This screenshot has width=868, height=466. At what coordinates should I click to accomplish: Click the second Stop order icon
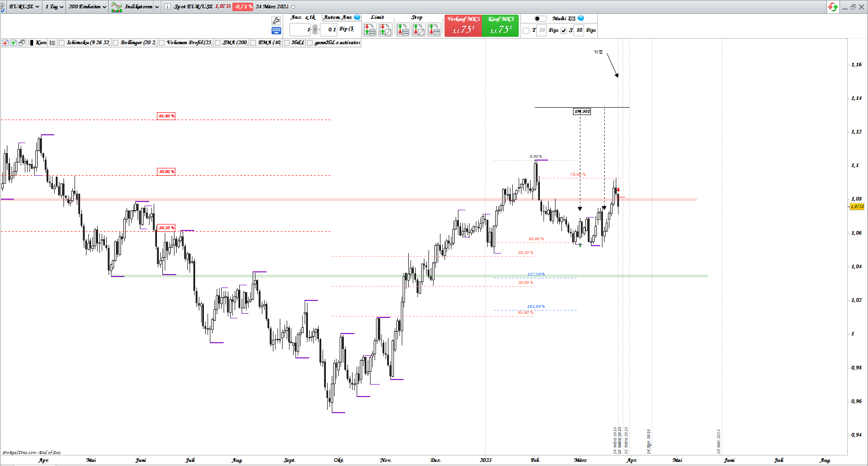point(418,30)
